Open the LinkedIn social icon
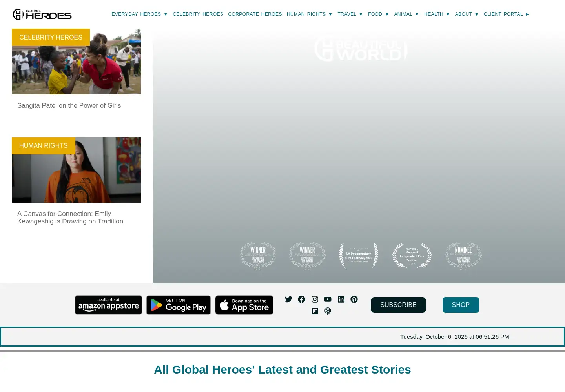The width and height of the screenshot is (565, 392). [x=341, y=299]
